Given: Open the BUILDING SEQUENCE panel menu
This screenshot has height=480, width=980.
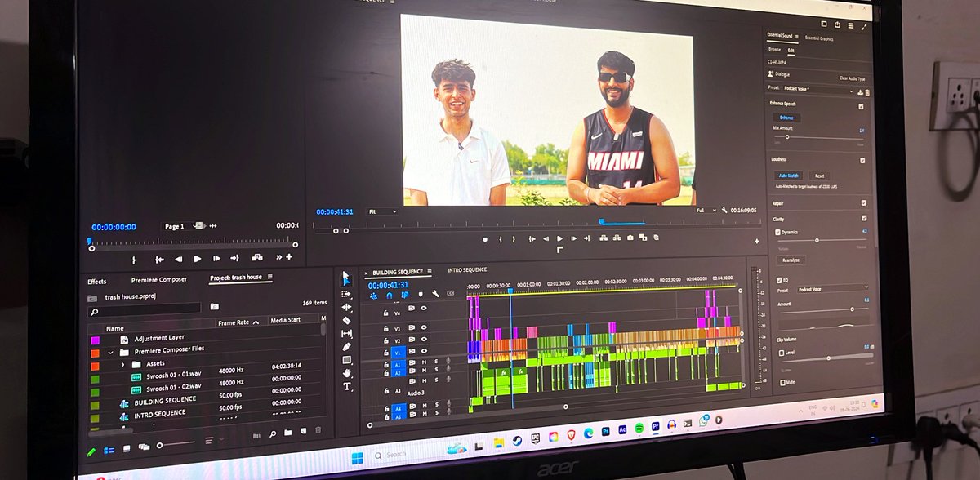Looking at the screenshot, I should coord(430,272).
